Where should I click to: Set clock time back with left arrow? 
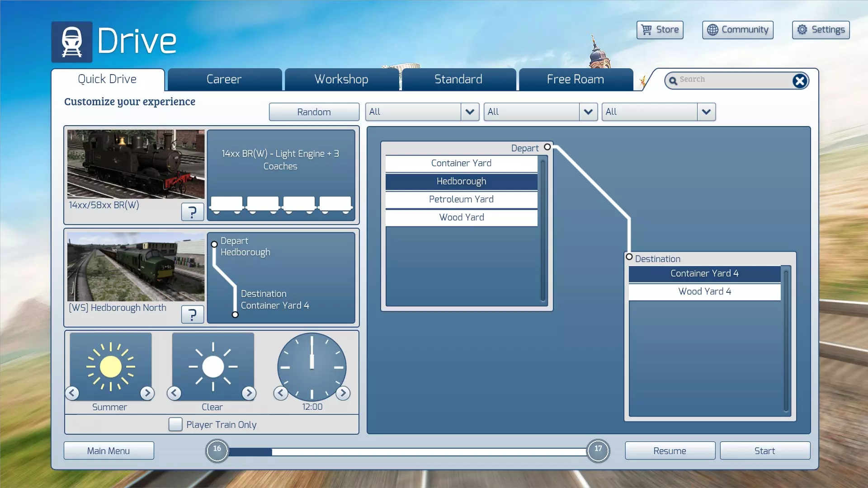click(x=281, y=393)
